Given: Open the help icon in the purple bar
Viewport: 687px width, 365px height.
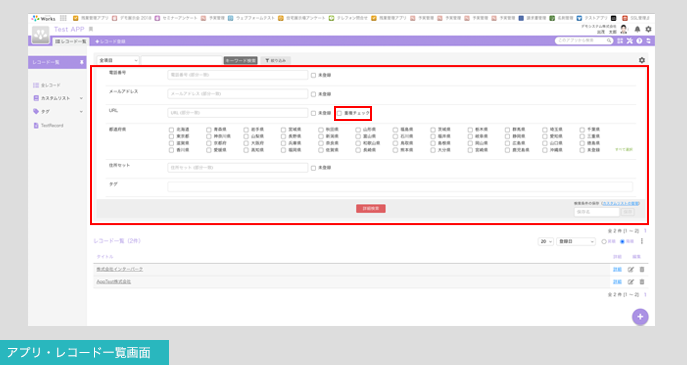Looking at the screenshot, I should click(639, 41).
